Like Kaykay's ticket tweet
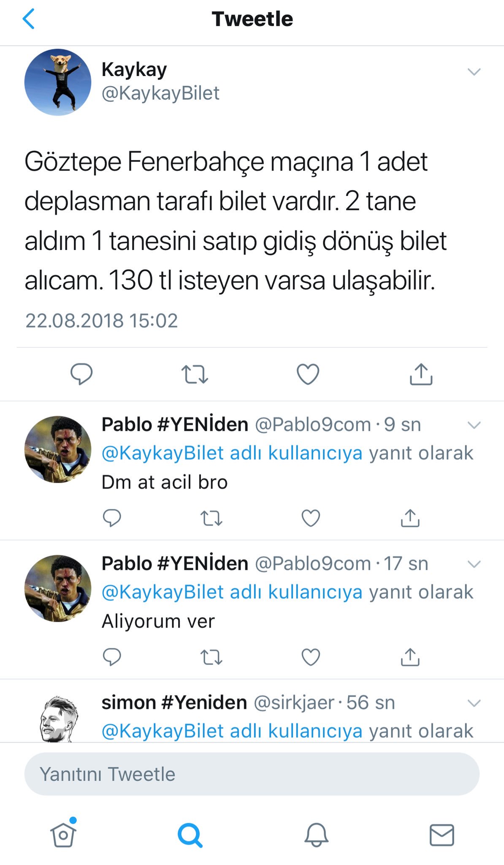Image resolution: width=504 pixels, height=865 pixels. click(x=308, y=374)
